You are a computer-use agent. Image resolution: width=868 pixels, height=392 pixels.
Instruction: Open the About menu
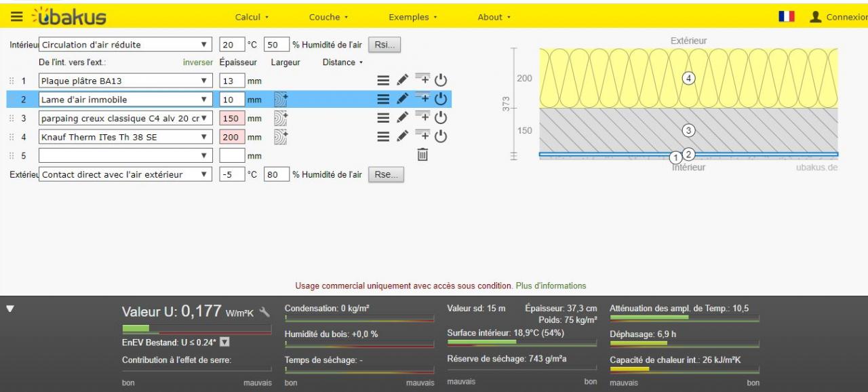coord(494,17)
